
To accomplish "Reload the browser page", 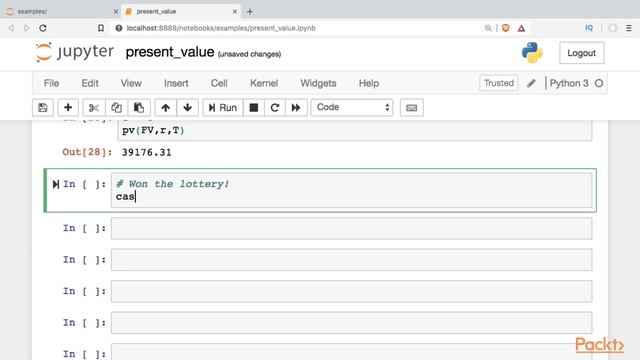I will (43, 28).
